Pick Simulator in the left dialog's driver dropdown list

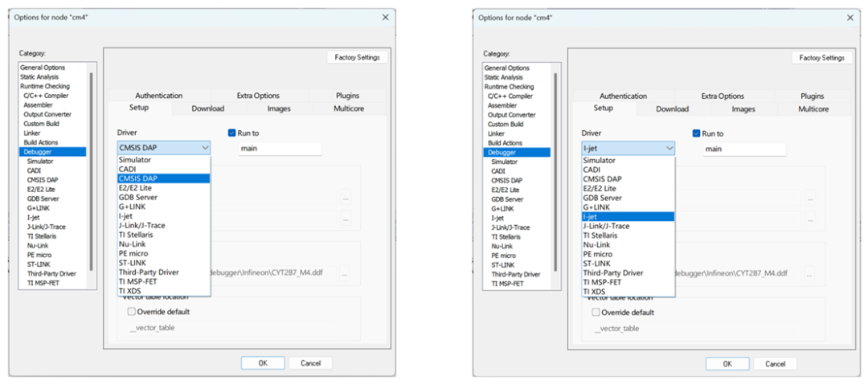tap(164, 159)
